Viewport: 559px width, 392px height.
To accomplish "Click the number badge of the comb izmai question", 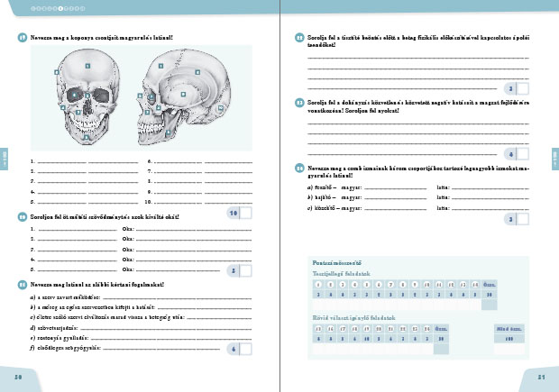I will 299,168.
